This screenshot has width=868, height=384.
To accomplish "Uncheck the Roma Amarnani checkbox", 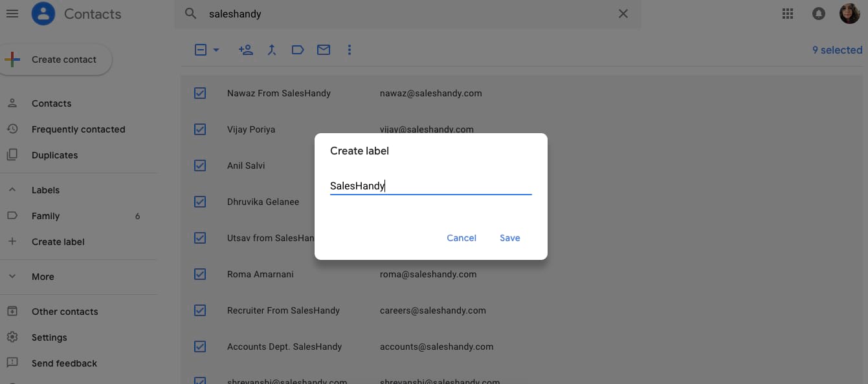I will tap(200, 274).
